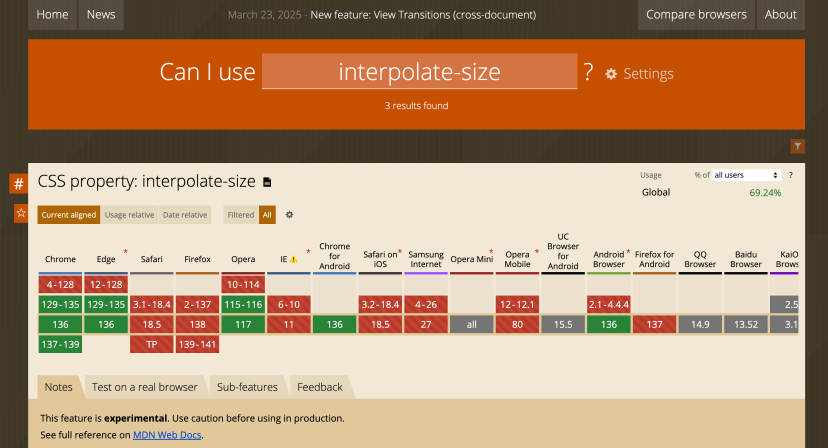Click the Firefox column header

coord(197,259)
